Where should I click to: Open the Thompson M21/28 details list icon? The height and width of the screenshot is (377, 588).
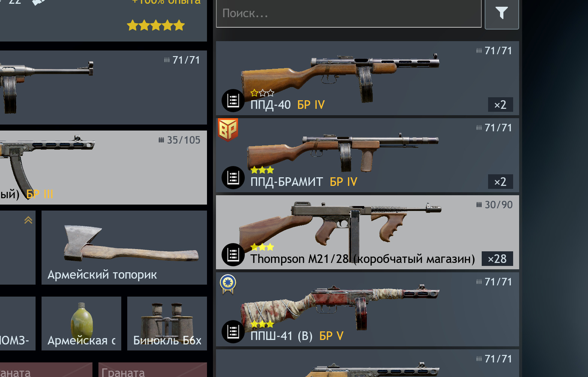233,255
